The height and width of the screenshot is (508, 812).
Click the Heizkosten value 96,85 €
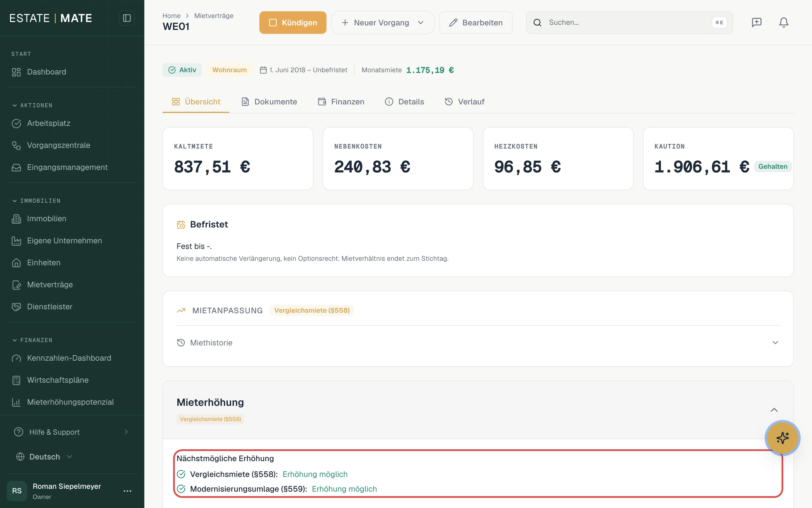coord(528,167)
